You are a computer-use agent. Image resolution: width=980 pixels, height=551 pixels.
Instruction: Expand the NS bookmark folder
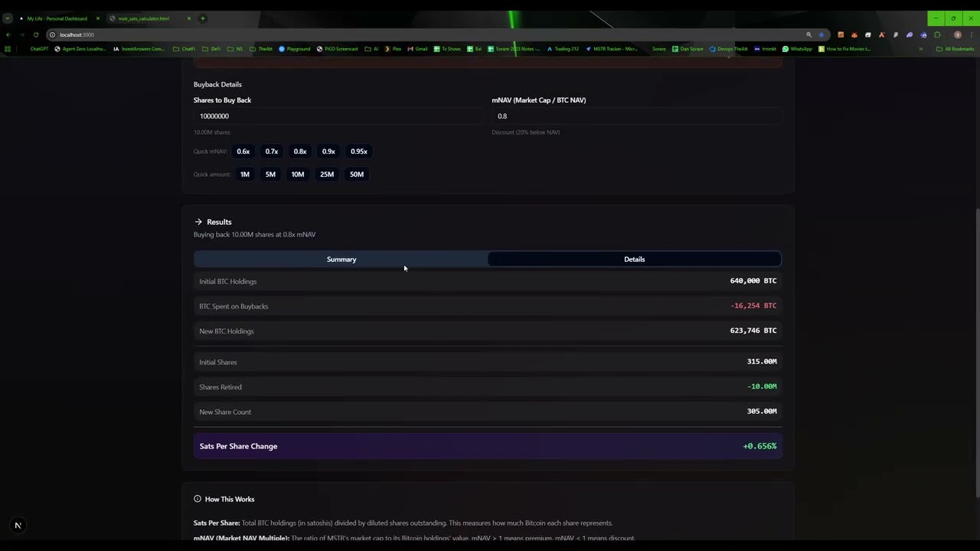point(235,49)
